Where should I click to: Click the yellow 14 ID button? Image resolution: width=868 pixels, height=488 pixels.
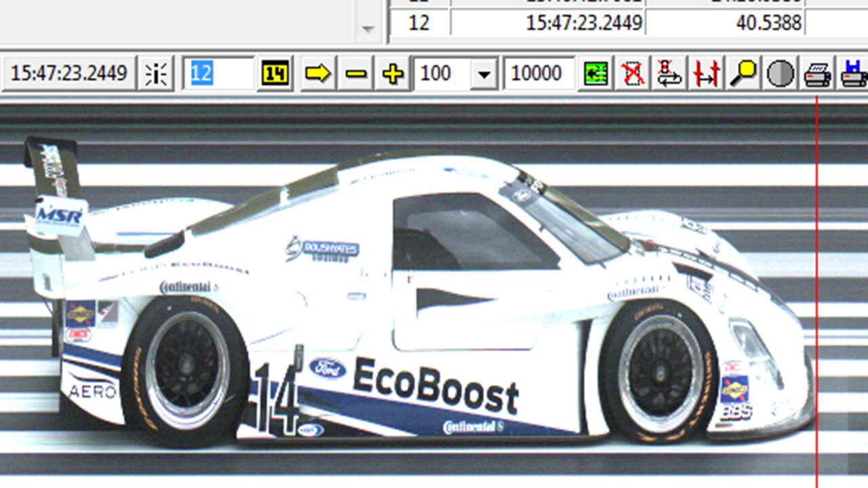(275, 73)
